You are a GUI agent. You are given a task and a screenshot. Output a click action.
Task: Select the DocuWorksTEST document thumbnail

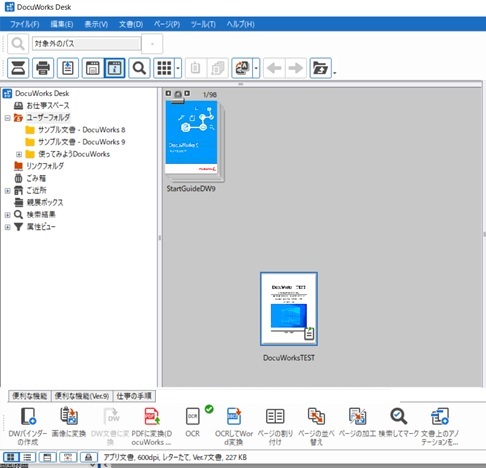pyautogui.click(x=289, y=309)
